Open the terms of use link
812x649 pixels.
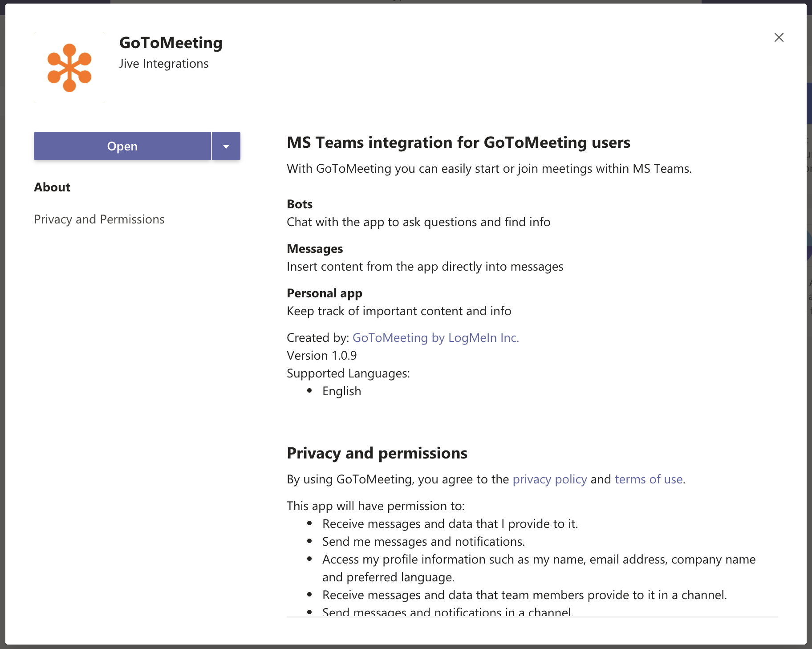tap(648, 479)
